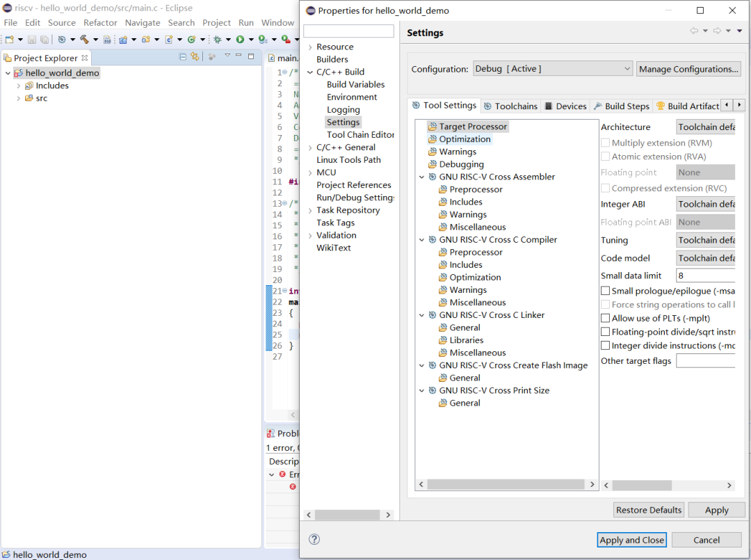Start debugging with the bug icon

coord(218,39)
